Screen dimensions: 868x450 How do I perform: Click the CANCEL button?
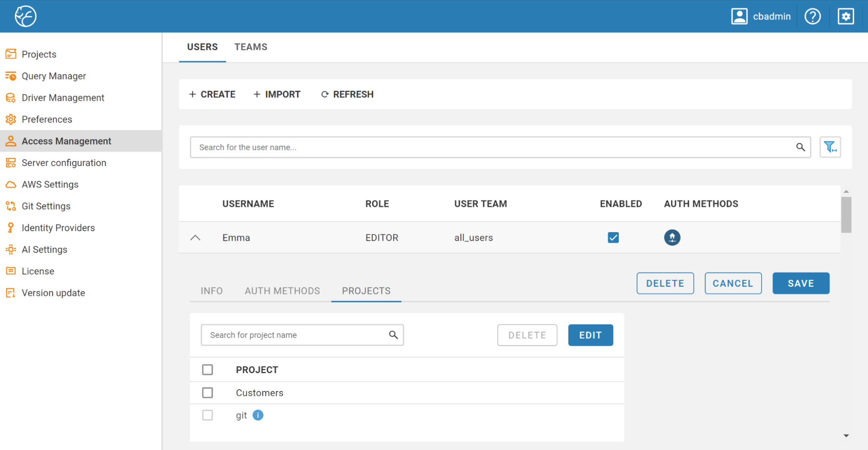[x=733, y=283]
